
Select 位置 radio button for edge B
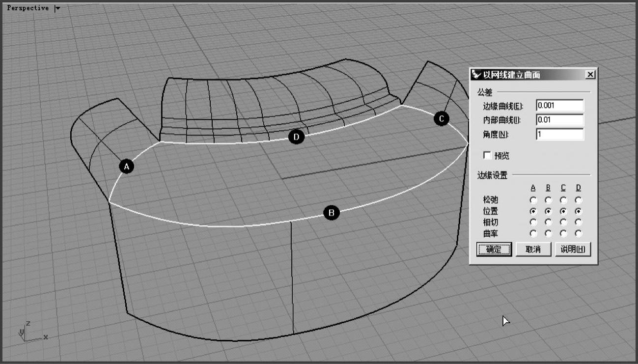pos(548,211)
